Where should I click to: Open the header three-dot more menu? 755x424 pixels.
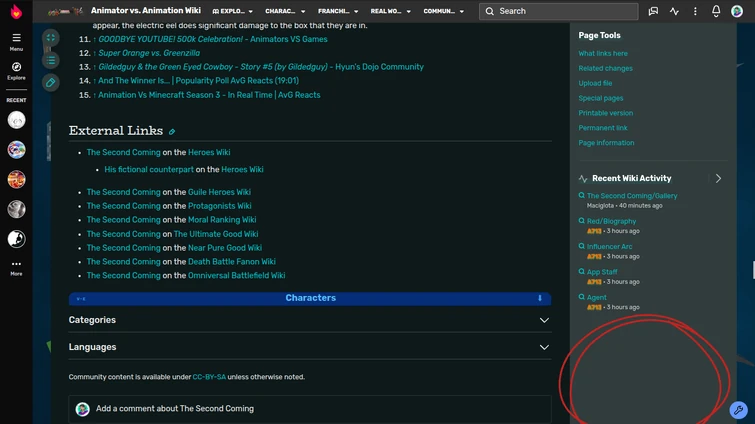[695, 11]
